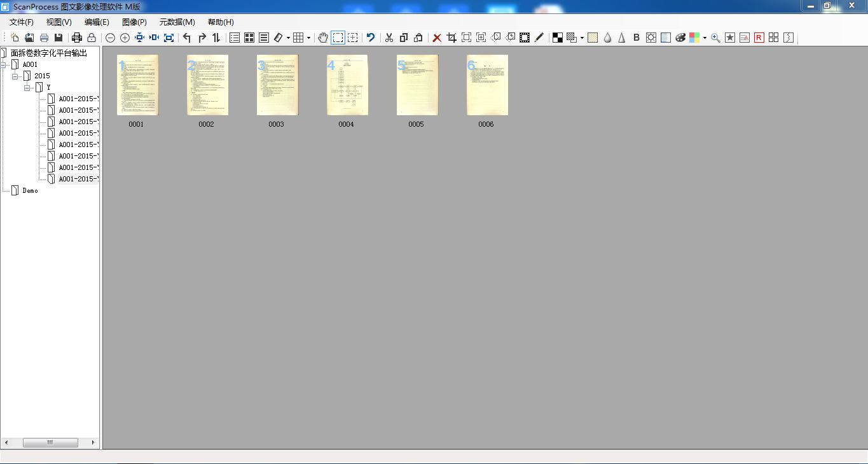868x464 pixels.
Task: Click the brightness sun icon
Action: 651,38
